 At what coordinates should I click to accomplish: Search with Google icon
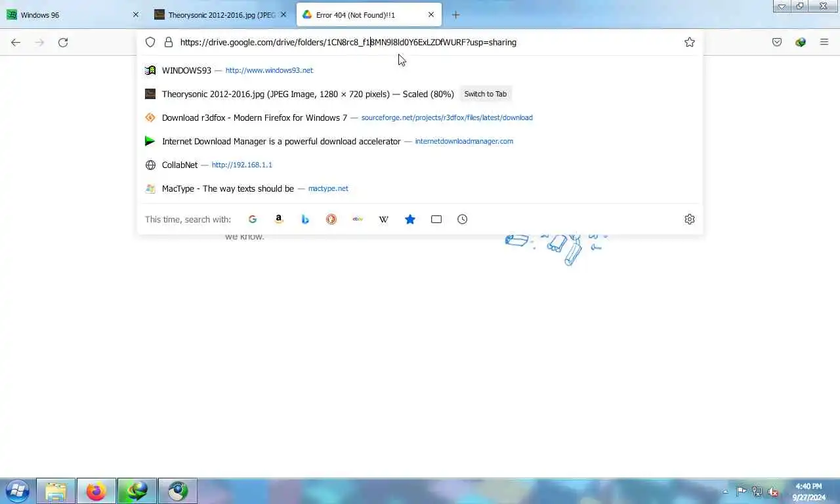[x=253, y=219]
